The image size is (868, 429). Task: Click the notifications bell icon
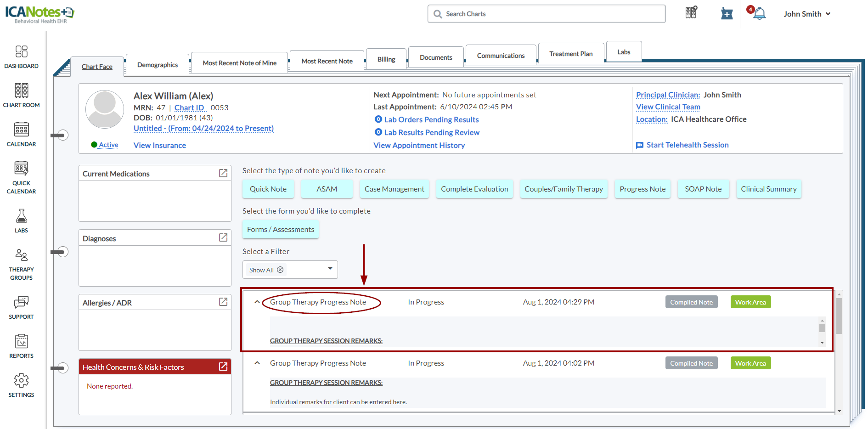(x=760, y=14)
